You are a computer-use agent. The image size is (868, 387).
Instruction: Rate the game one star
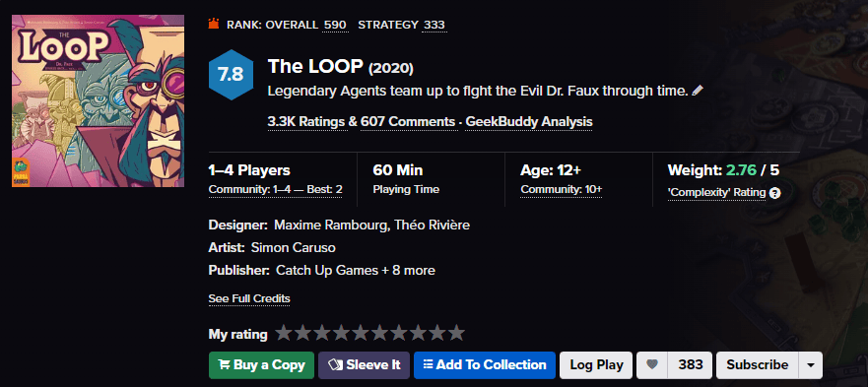pos(284,333)
